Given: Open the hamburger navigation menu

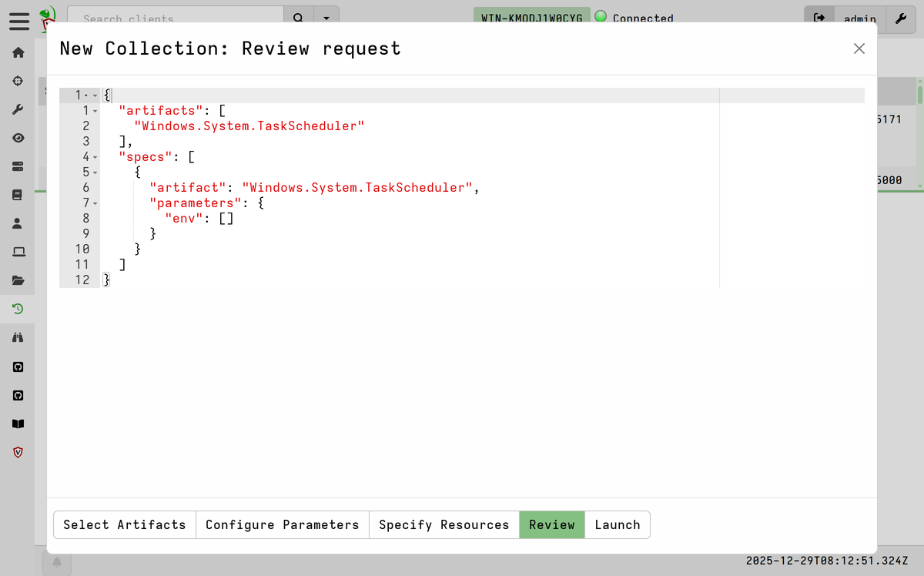Looking at the screenshot, I should tap(18, 20).
